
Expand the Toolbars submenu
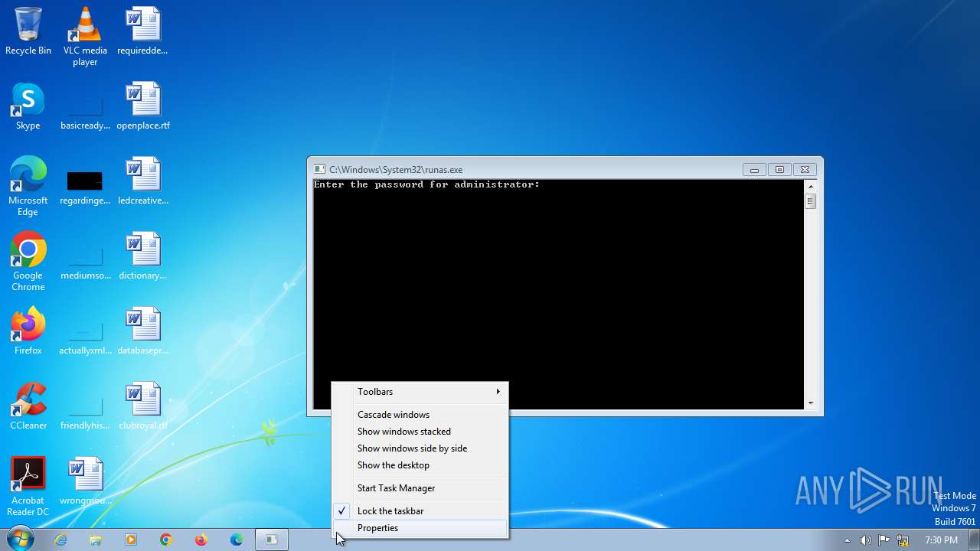point(420,392)
